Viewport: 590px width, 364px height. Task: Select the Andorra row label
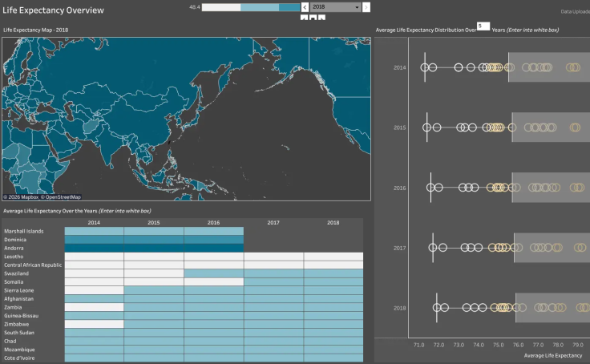pos(14,248)
